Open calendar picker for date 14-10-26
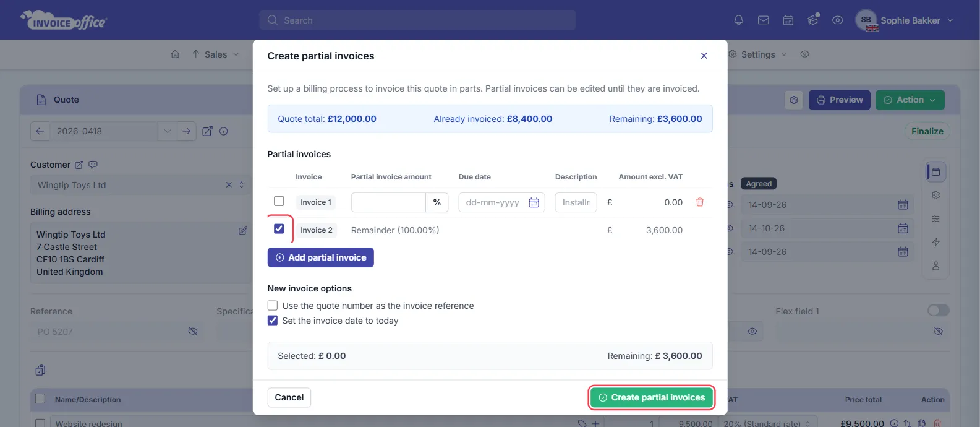 click(903, 228)
